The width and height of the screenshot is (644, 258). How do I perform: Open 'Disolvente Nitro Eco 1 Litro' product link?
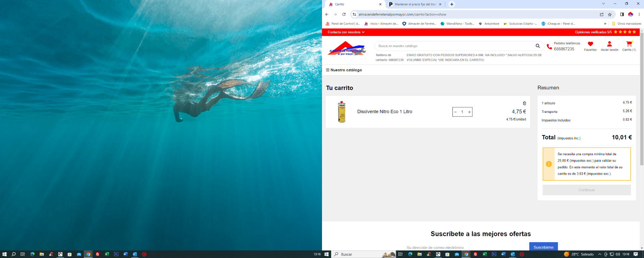385,112
